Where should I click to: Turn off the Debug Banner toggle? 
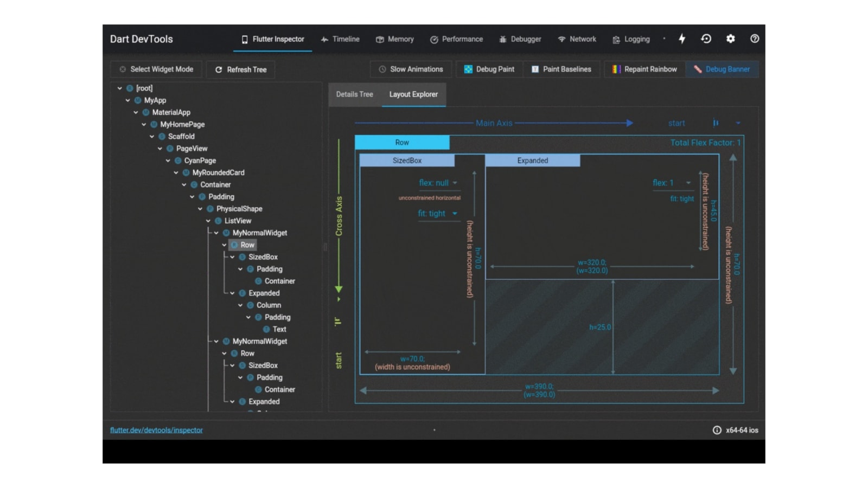[x=722, y=69]
